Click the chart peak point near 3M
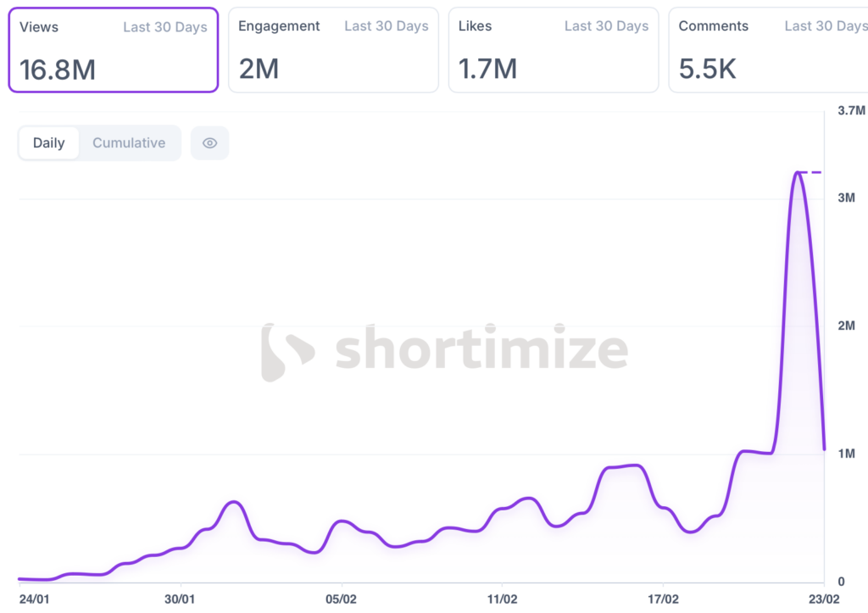The image size is (868, 613). (x=798, y=172)
